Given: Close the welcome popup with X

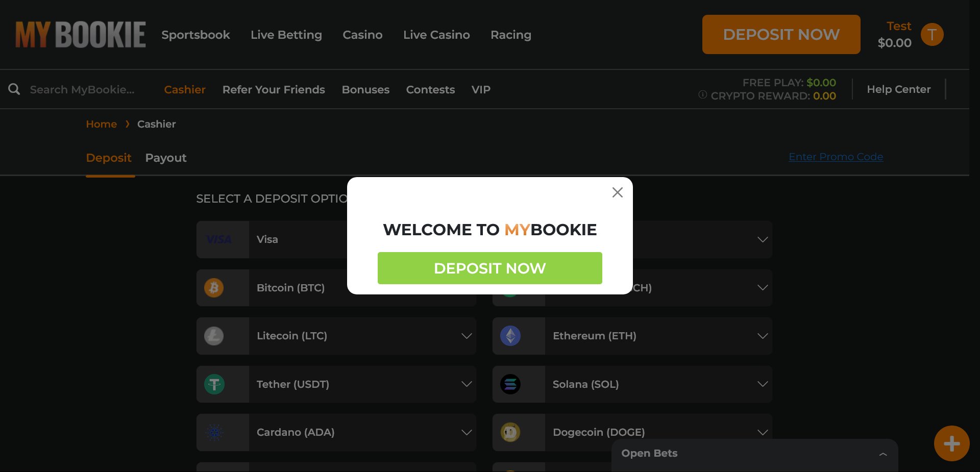Looking at the screenshot, I should 617,192.
